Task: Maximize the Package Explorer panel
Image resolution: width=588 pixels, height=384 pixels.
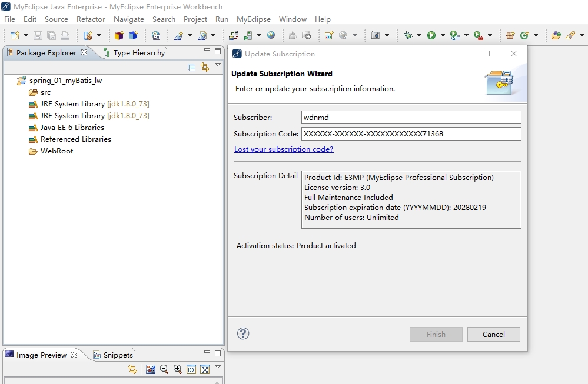Action: [x=218, y=51]
